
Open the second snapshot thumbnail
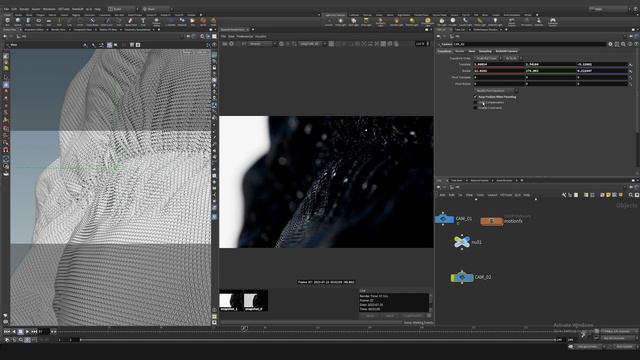click(x=256, y=300)
